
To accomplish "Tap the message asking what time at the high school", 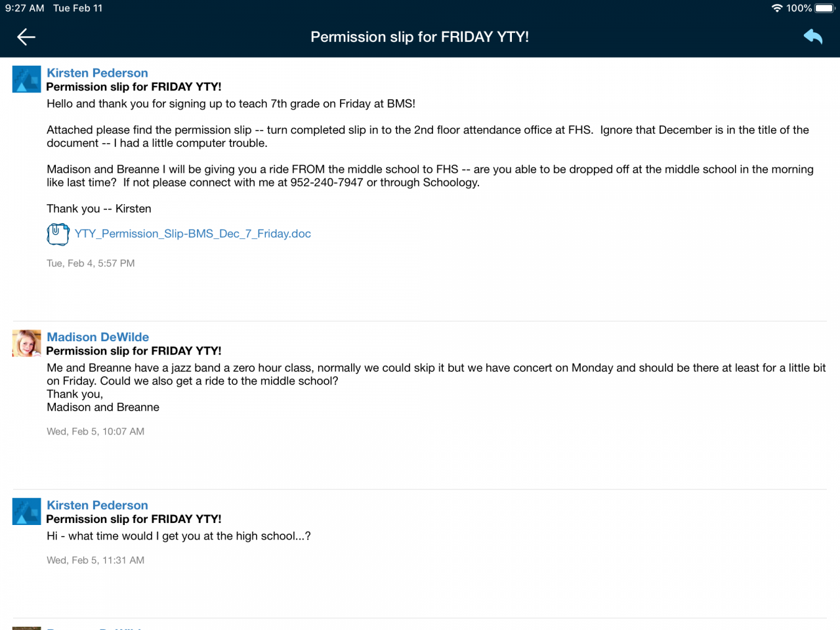I will pos(178,536).
